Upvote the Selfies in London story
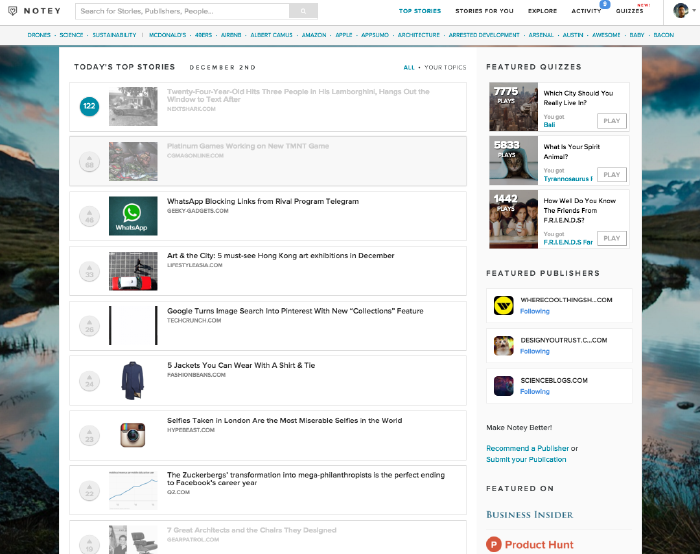The image size is (700, 554). point(89,436)
